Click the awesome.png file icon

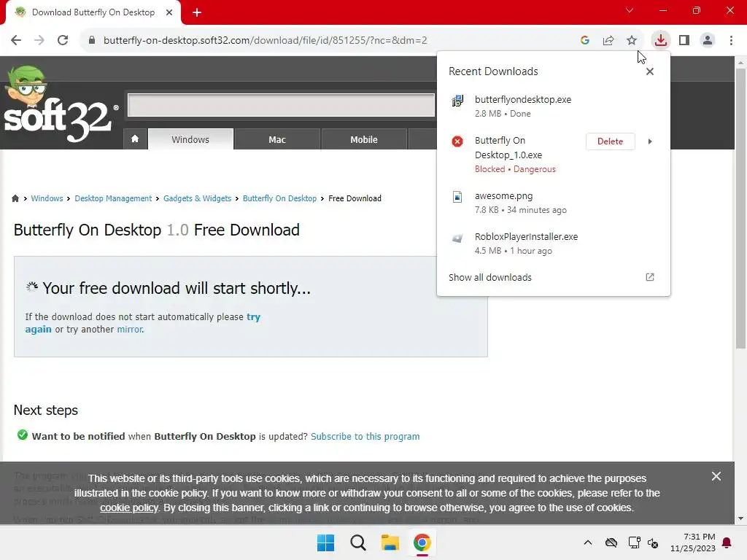(457, 197)
